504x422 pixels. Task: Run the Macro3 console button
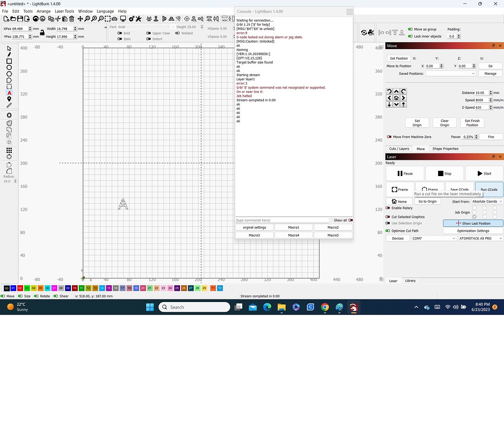click(x=254, y=235)
